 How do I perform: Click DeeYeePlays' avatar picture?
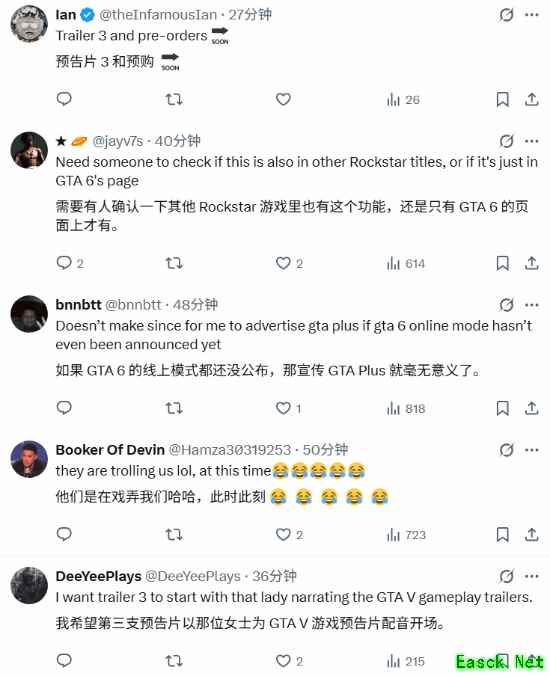(29, 585)
